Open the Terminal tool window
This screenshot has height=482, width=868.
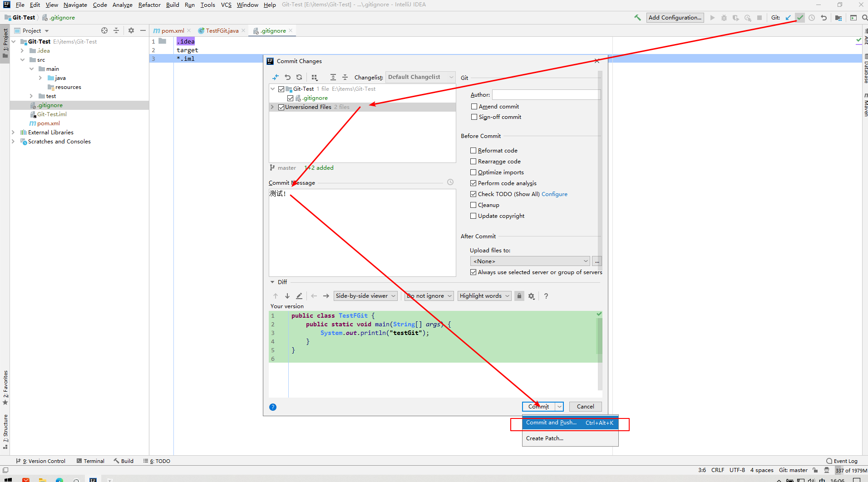[x=91, y=461]
